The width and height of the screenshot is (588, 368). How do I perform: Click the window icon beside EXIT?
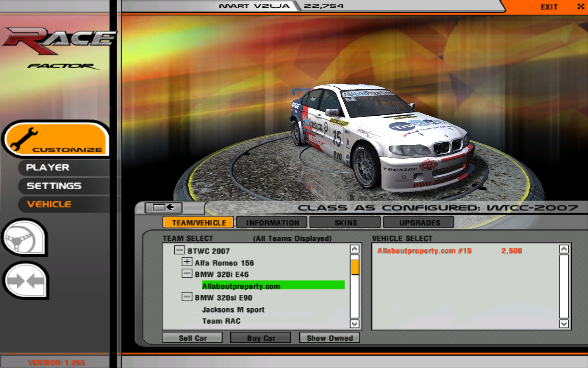pos(581,7)
